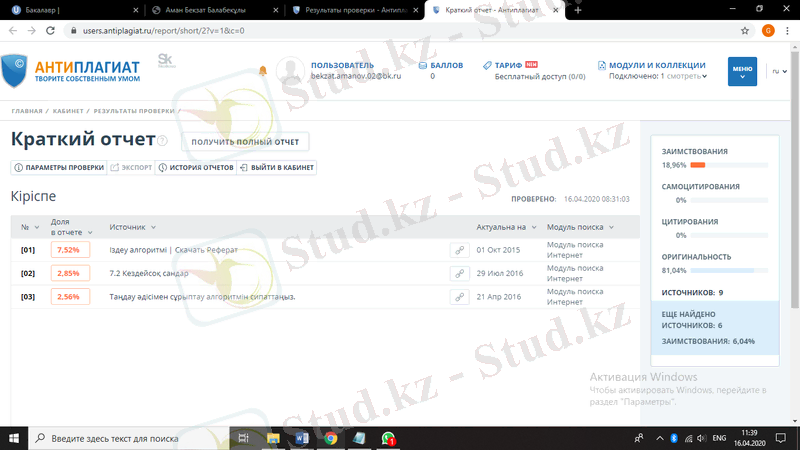800x450 pixels.
Task: Click the Оригинальность 81,04% progress bar
Action: tap(729, 270)
